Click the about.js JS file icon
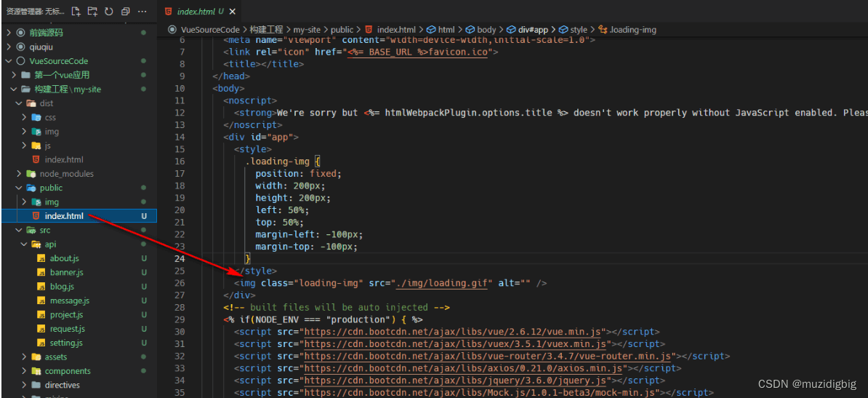868x398 pixels. pos(41,258)
